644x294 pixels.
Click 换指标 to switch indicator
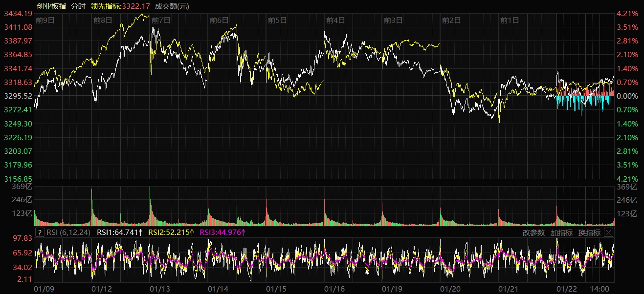589,232
